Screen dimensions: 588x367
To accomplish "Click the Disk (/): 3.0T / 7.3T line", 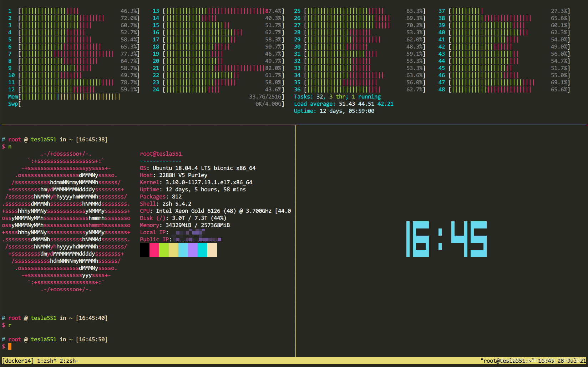I will pyautogui.click(x=183, y=218).
